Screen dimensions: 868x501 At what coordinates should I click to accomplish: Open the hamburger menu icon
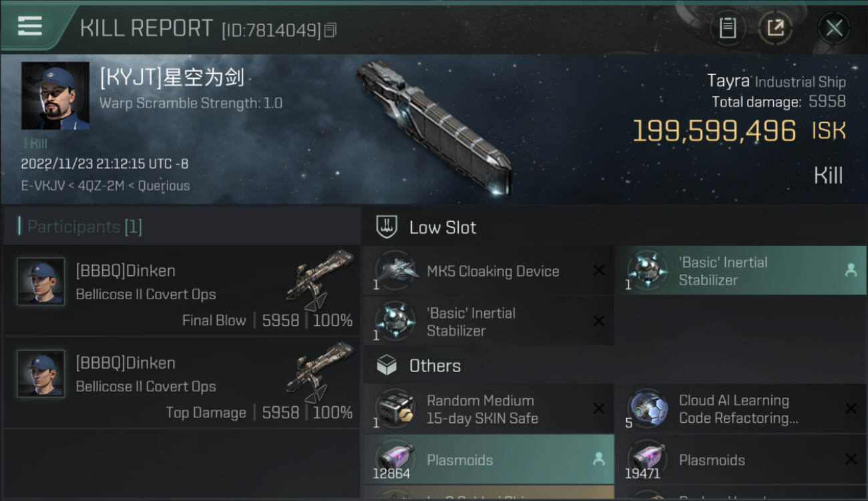[x=30, y=26]
